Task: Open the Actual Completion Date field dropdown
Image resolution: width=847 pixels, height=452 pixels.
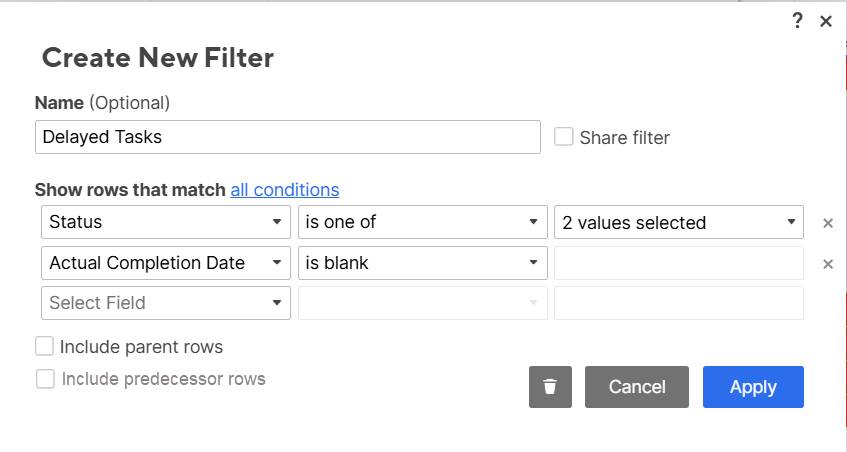Action: coord(165,263)
